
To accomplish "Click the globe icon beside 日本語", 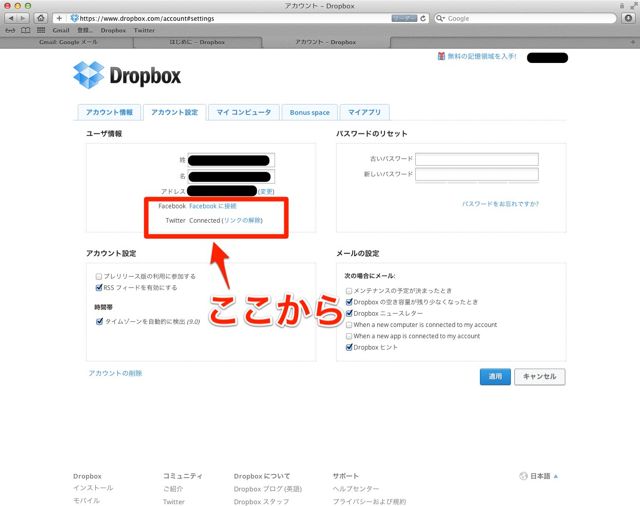I will [523, 476].
